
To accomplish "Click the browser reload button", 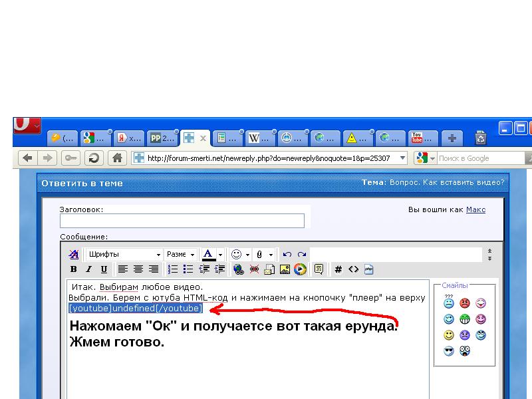I will coord(94,158).
